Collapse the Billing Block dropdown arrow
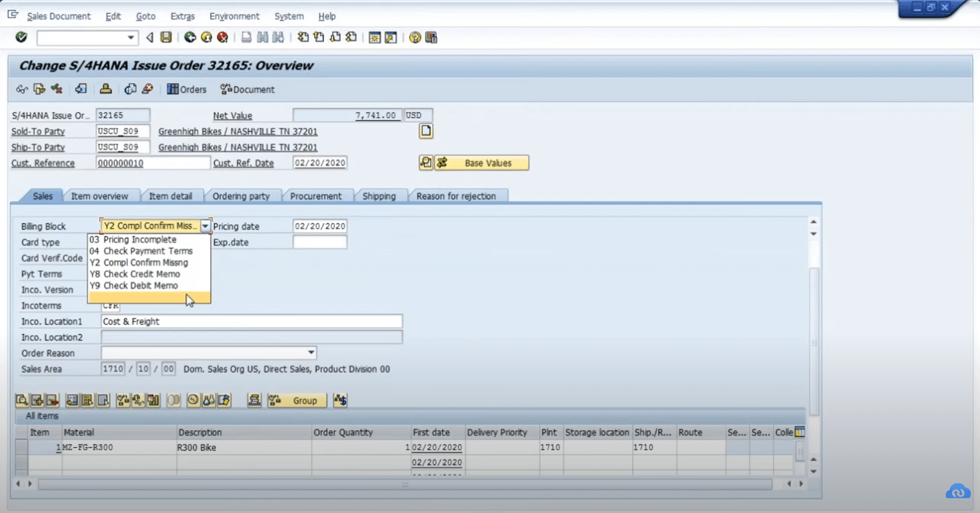980x513 pixels. (205, 226)
